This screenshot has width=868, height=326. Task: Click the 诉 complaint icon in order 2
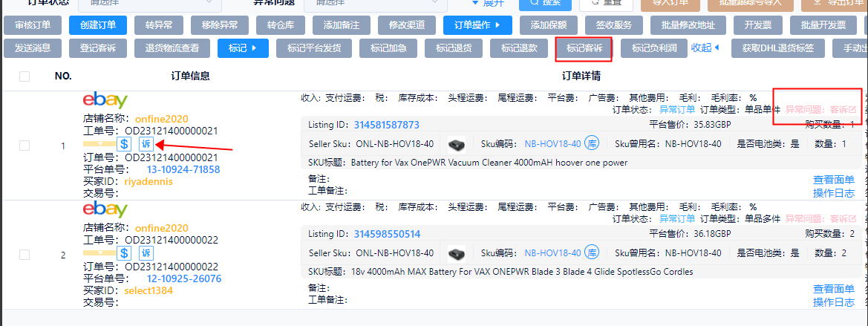click(x=146, y=254)
